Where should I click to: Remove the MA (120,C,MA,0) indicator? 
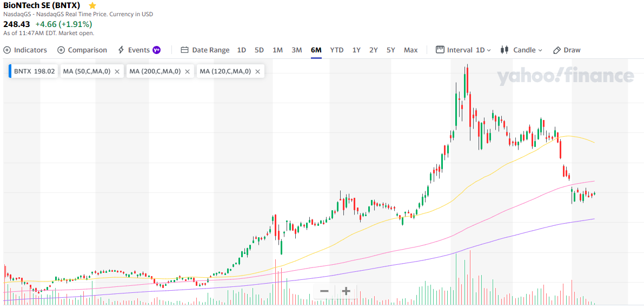click(x=257, y=71)
